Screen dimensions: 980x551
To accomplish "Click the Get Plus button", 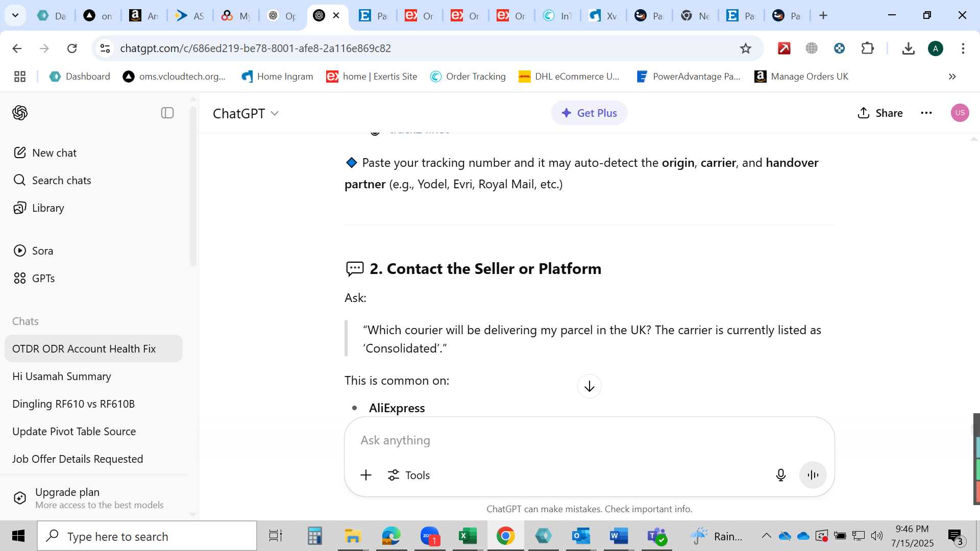I will (x=589, y=113).
